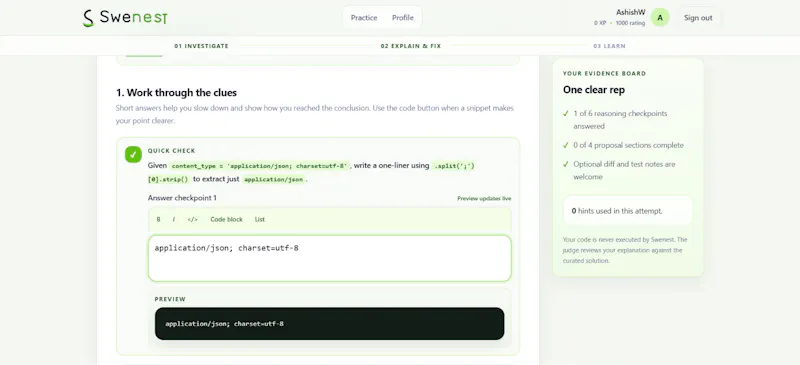Screen dimensions: 800x365
Task: Switch to 02 Explain & Fix step
Action: pyautogui.click(x=411, y=46)
